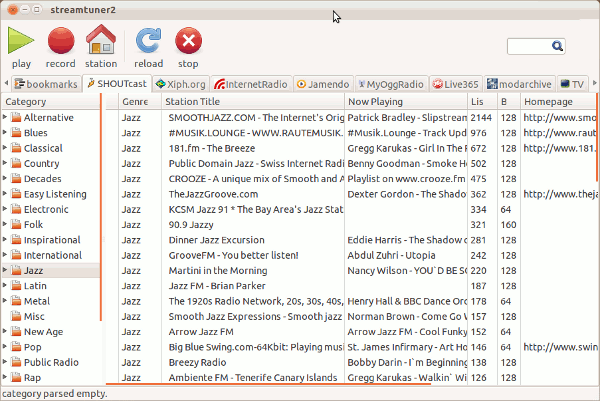600x401 pixels.
Task: Sort by the Station Title column header
Action: point(253,101)
